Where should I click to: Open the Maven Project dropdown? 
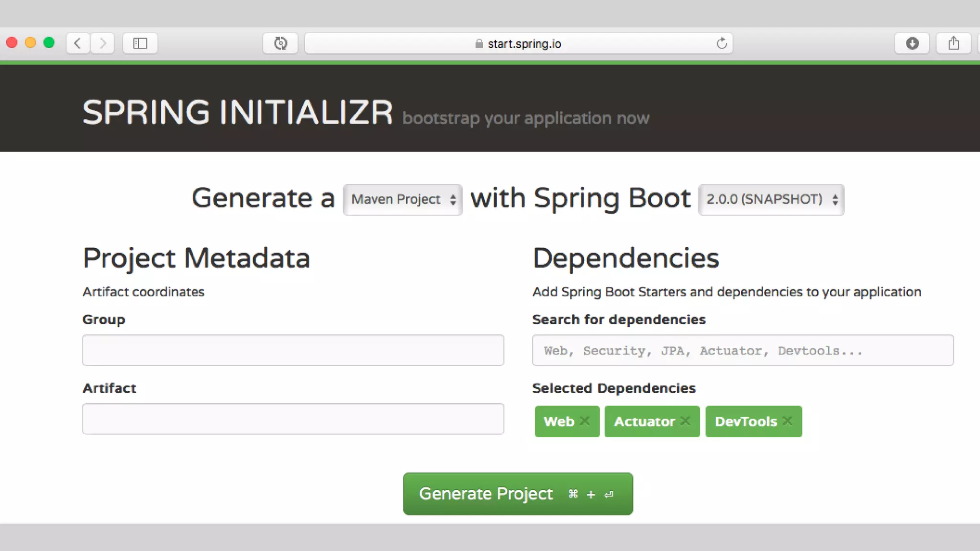click(402, 199)
